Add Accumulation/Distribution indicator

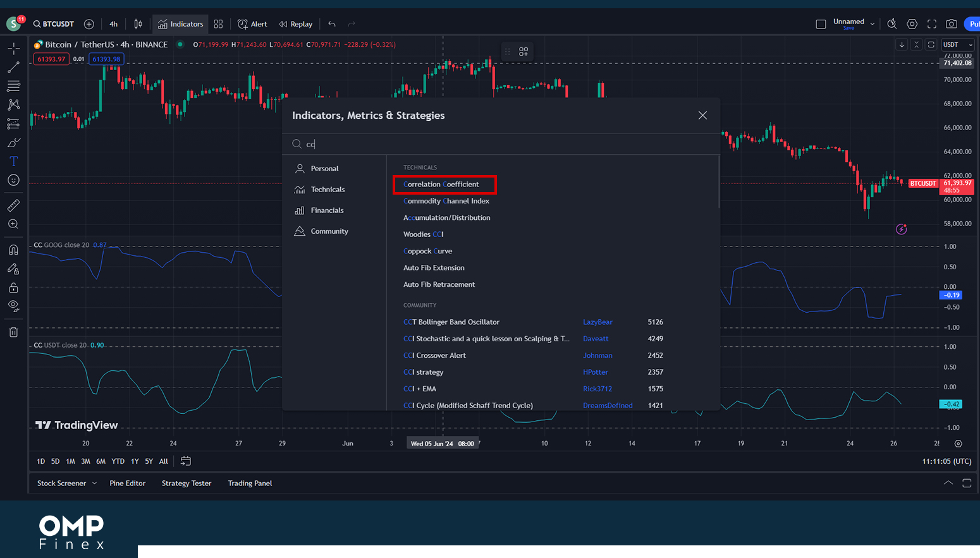[x=447, y=217]
